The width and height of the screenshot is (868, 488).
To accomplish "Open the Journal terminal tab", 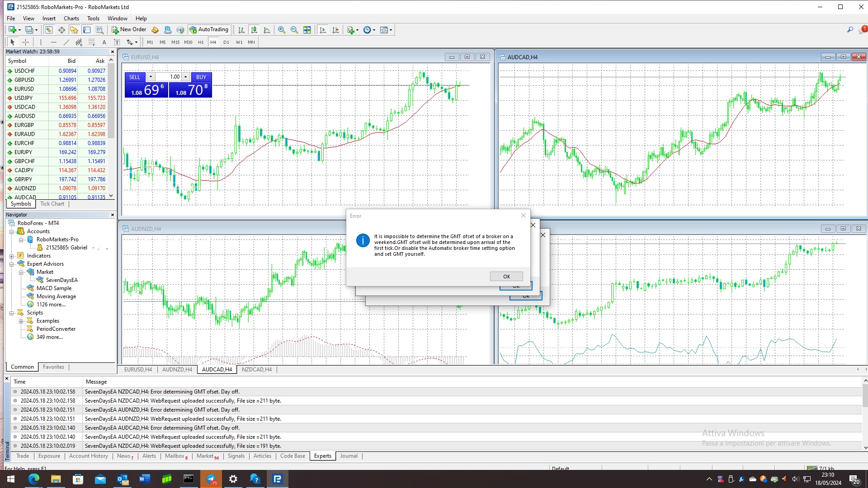I will 349,456.
